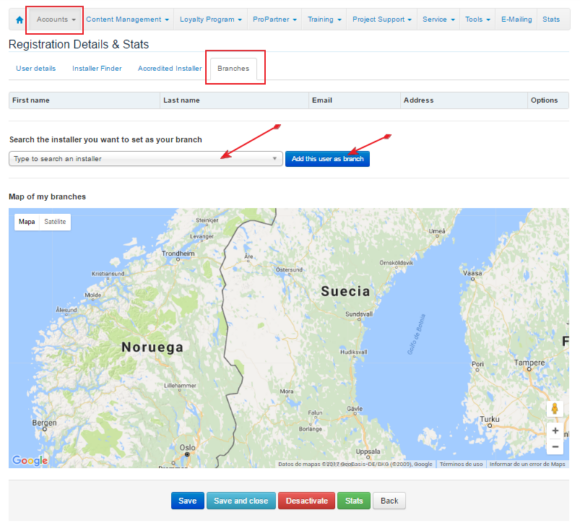
Task: Go to the home page icon
Action: point(20,20)
